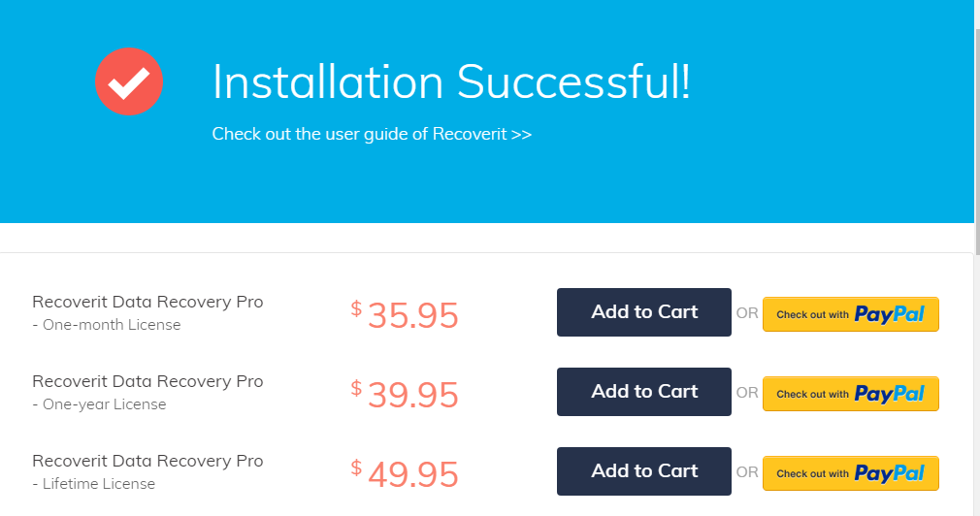Click the Installation Successful heading
Viewport: 980px width, 516px height.
tap(451, 81)
